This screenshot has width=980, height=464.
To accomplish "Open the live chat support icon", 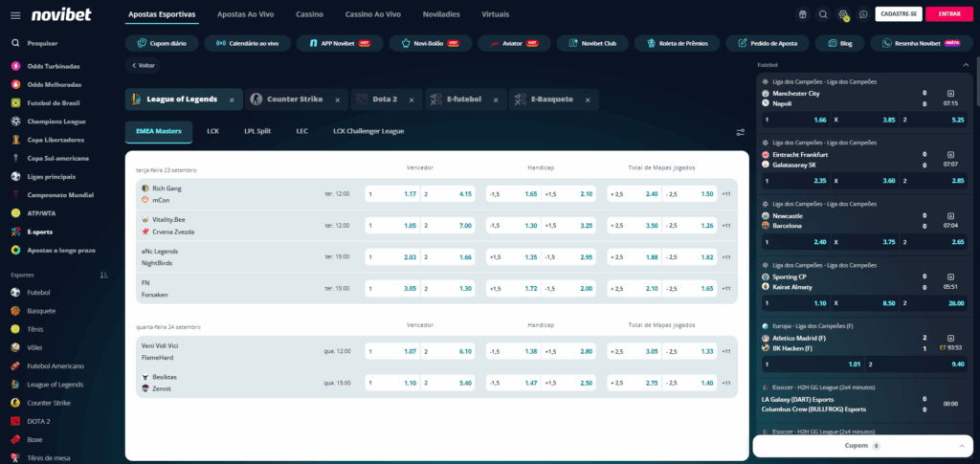I will coord(863,14).
